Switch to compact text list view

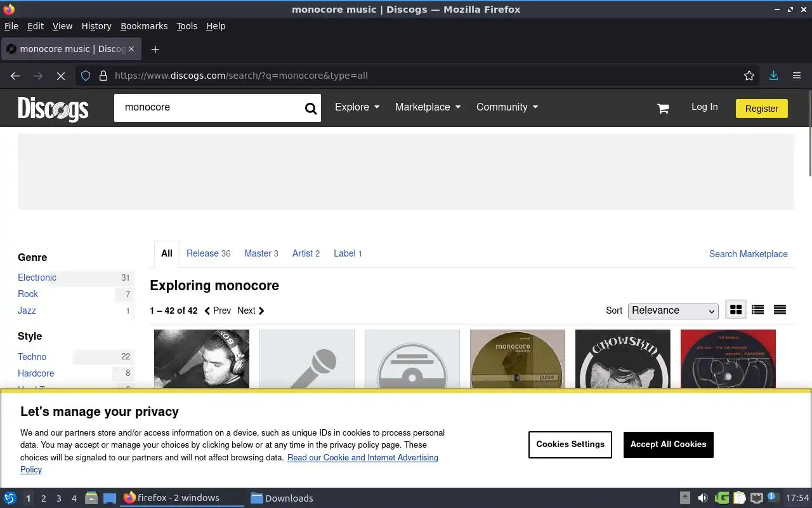pos(780,310)
